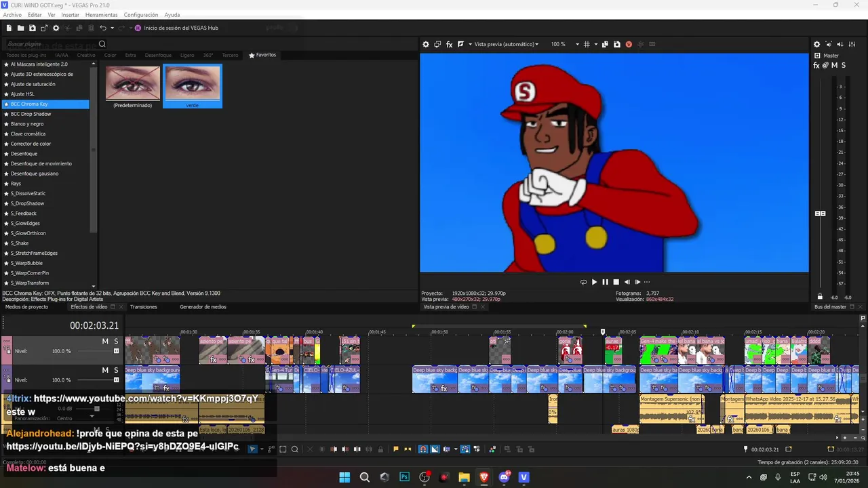Open the VEGAS Pro taskbar icon
Viewport: 868px width, 488px height.
(524, 477)
